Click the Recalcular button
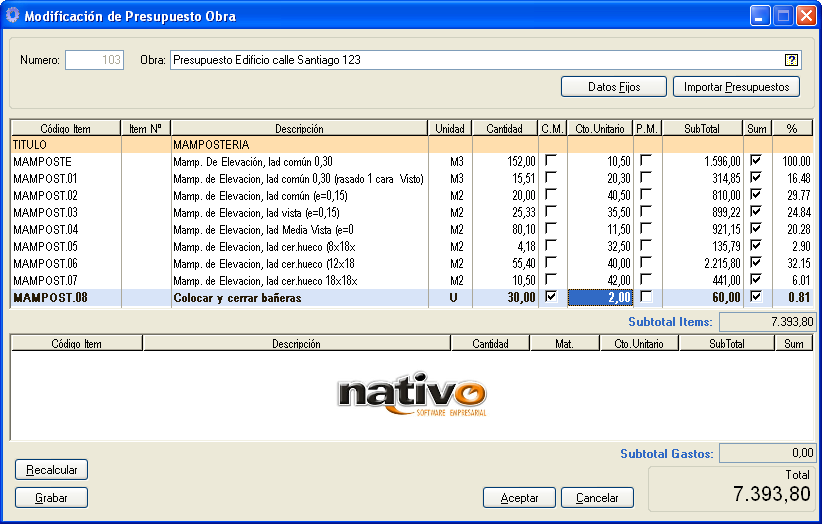 point(51,470)
